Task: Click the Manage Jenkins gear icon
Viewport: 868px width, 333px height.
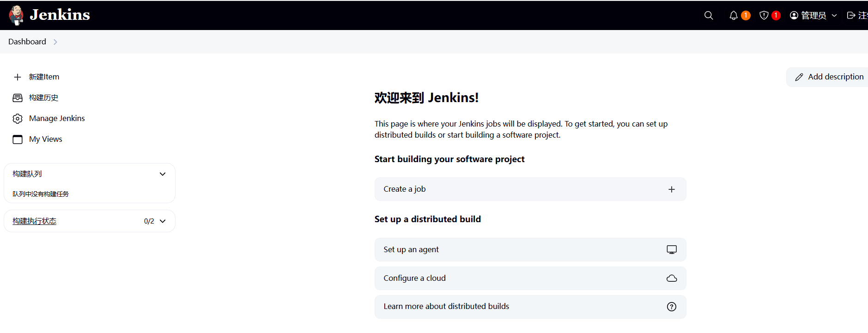Action: (18, 119)
